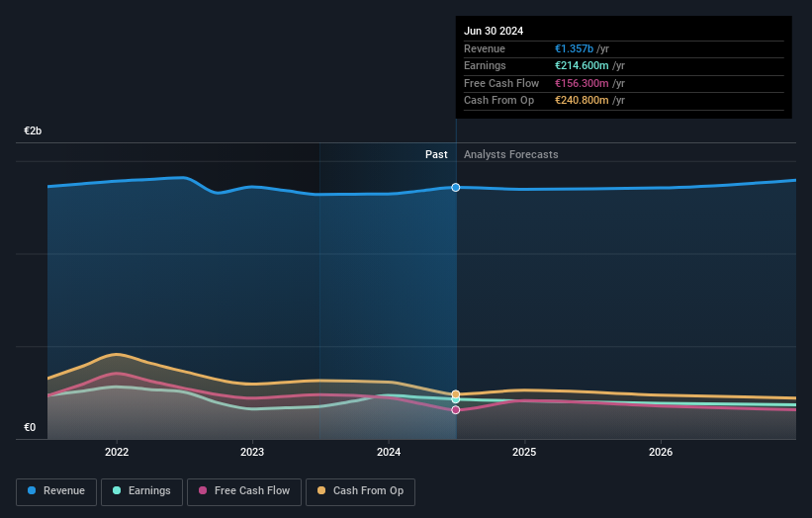812x518 pixels.
Task: Toggle the Earnings legend button
Action: (141, 491)
